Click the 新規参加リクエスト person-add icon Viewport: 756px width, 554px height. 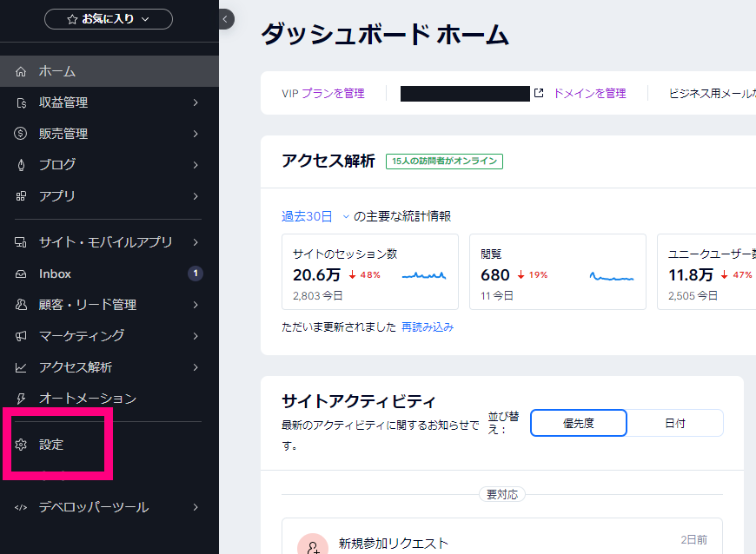(x=313, y=545)
